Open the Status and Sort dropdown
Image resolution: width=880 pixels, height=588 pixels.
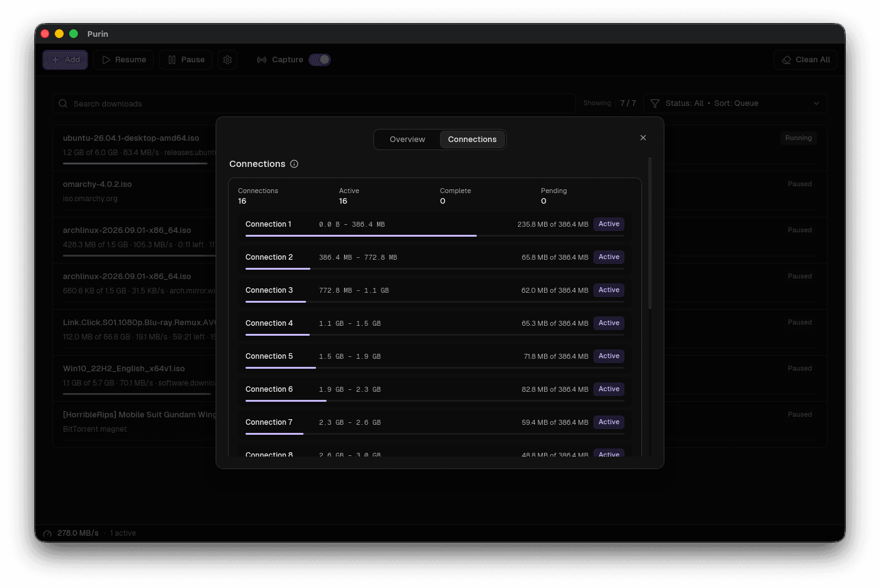735,103
